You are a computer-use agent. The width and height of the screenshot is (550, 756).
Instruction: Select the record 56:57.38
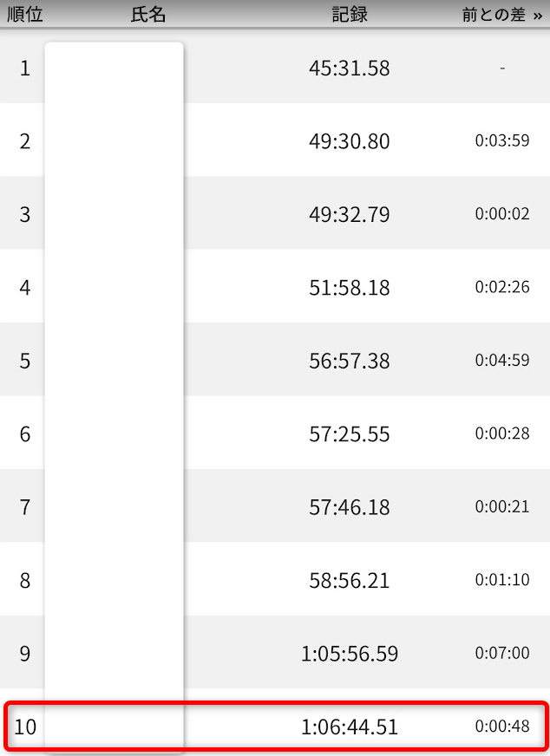pos(350,360)
